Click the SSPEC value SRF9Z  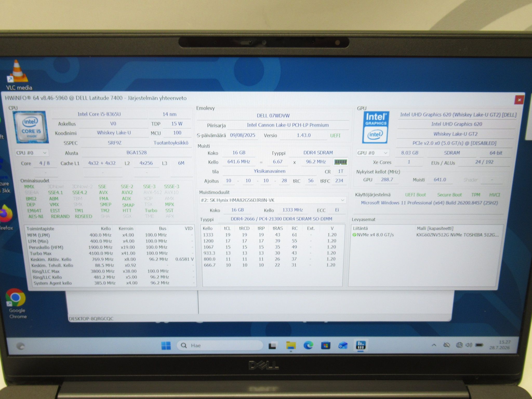[x=115, y=143]
